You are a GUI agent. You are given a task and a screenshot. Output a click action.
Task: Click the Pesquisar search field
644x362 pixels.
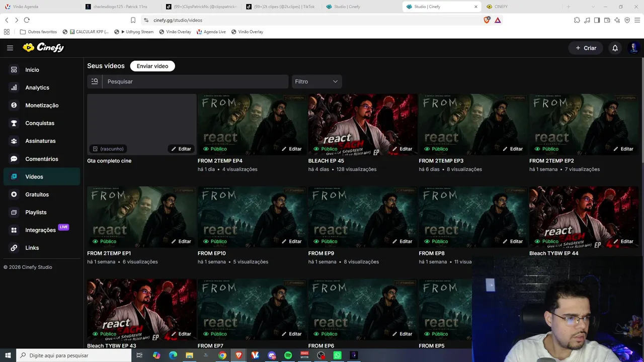click(195, 81)
